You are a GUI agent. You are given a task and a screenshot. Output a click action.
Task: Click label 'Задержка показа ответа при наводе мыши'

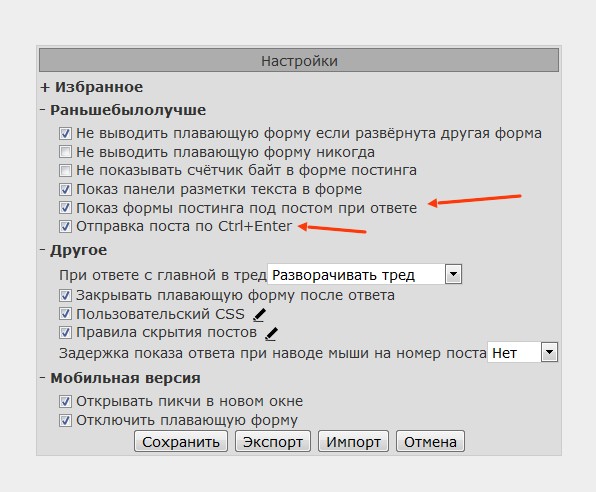tap(273, 353)
